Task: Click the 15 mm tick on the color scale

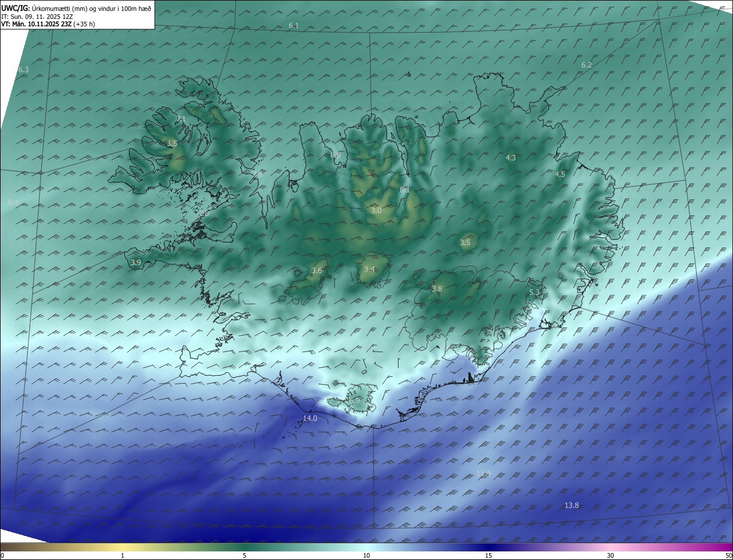Action: point(488,556)
